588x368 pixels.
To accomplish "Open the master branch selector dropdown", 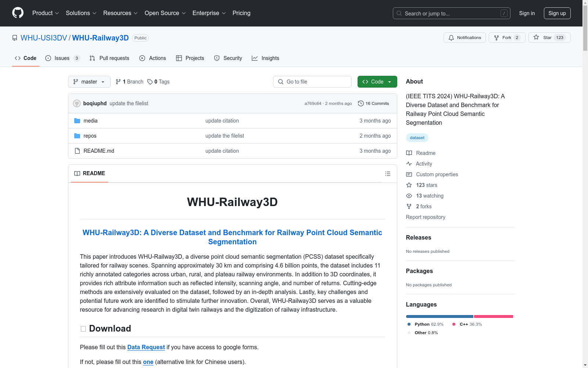I will pos(89,82).
